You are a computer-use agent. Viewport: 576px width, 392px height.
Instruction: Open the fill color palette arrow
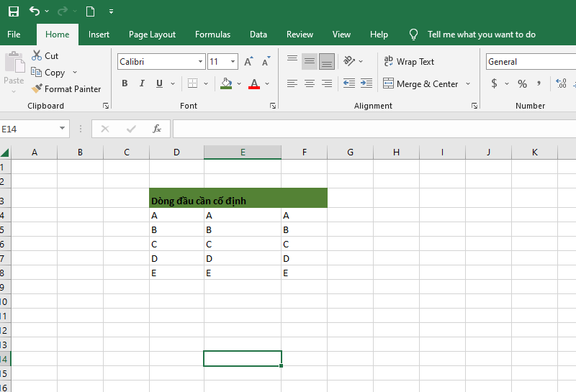tap(239, 83)
